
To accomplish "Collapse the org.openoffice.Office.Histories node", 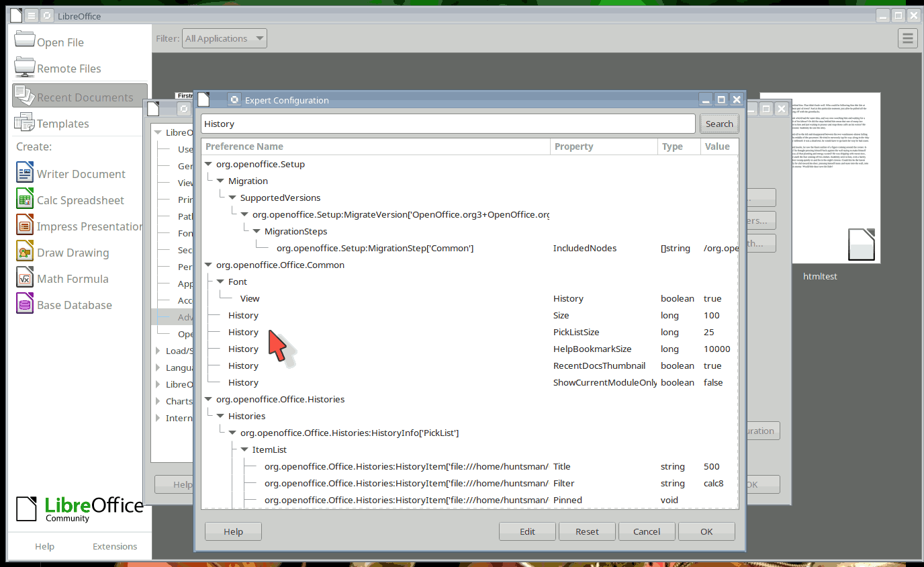I will click(x=208, y=399).
